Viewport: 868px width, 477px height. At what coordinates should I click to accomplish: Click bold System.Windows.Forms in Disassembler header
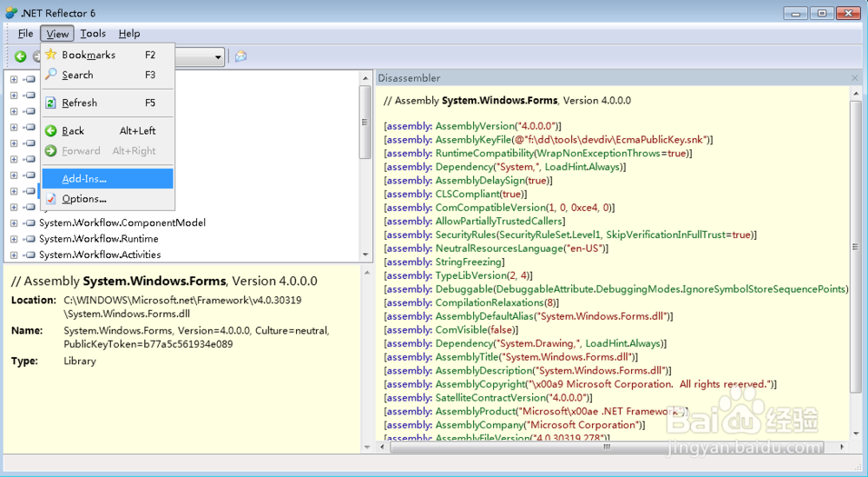tap(499, 101)
